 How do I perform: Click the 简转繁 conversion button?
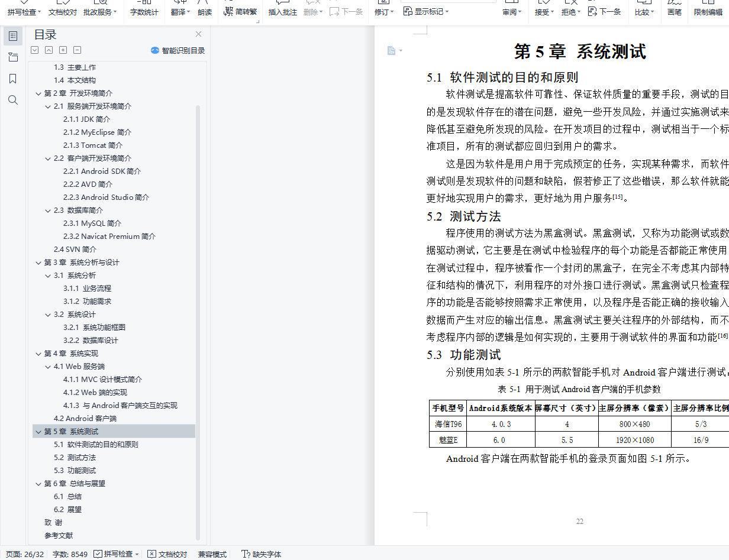tap(241, 12)
